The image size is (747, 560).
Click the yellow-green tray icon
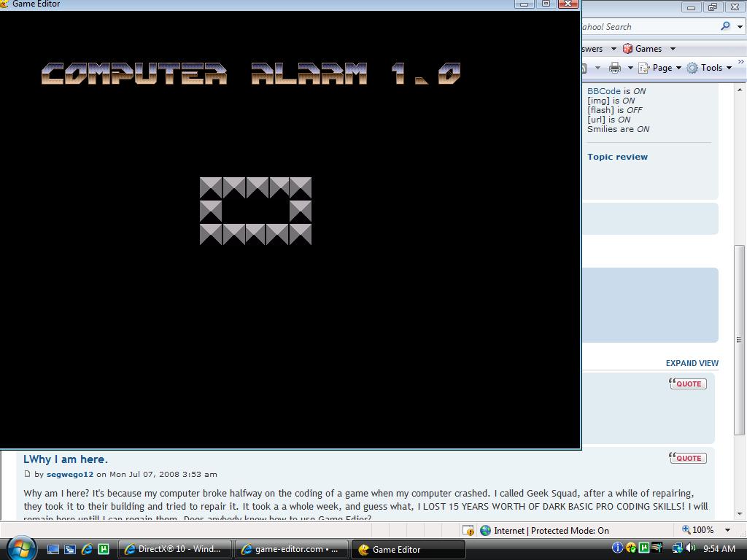pos(631,548)
